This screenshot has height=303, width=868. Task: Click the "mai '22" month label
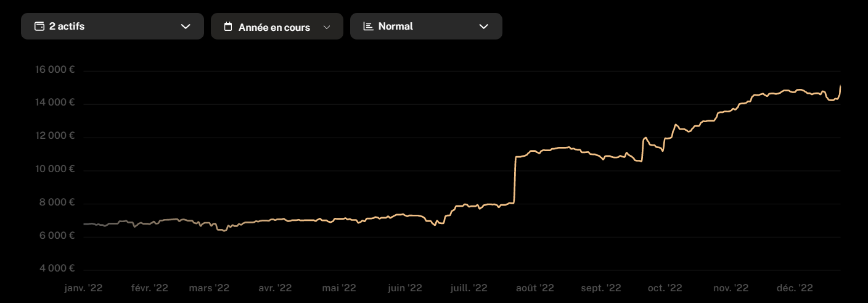pos(339,288)
